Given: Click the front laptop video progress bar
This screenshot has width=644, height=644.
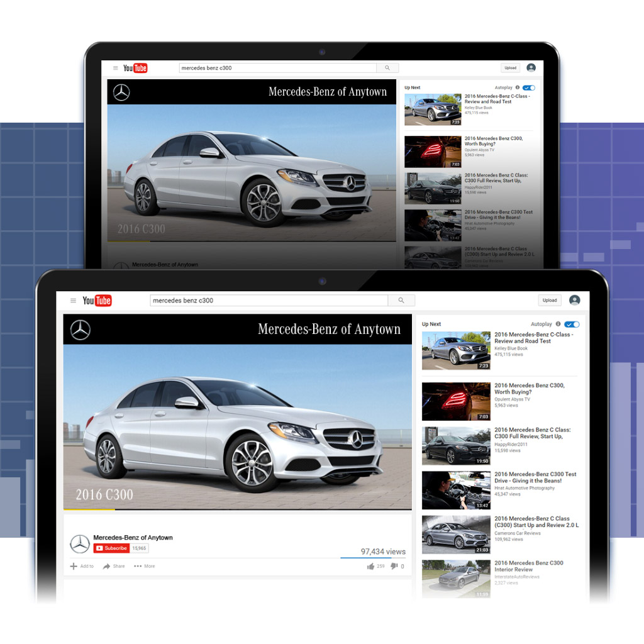Looking at the screenshot, I should [x=237, y=509].
